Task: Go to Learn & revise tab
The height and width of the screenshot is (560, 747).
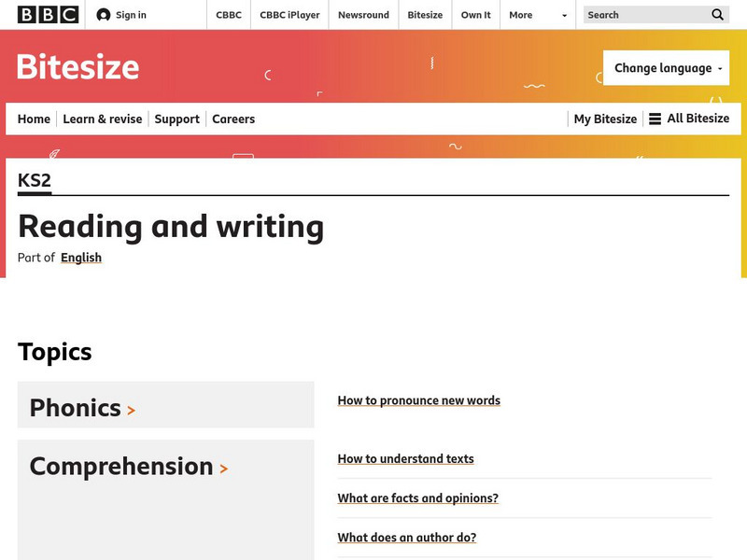Action: 103,119
